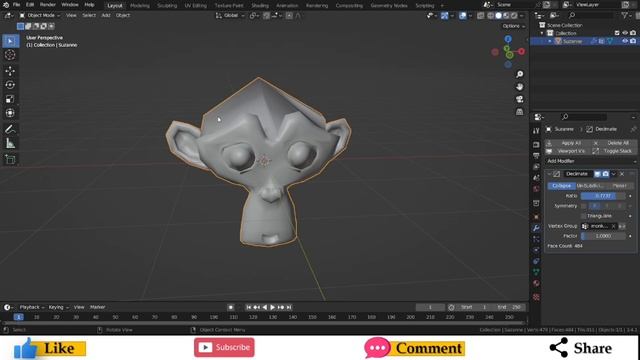
Task: Open Global transform orientation dropdown
Action: click(231, 16)
